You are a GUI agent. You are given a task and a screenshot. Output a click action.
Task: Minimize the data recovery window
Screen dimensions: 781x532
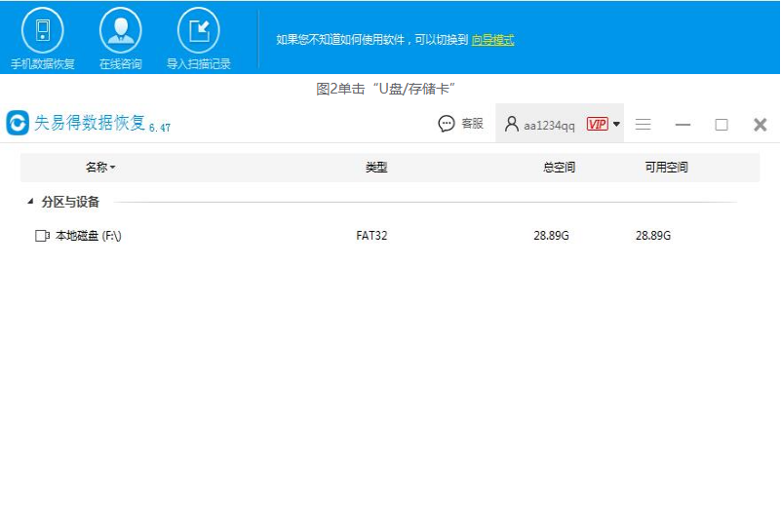683,124
